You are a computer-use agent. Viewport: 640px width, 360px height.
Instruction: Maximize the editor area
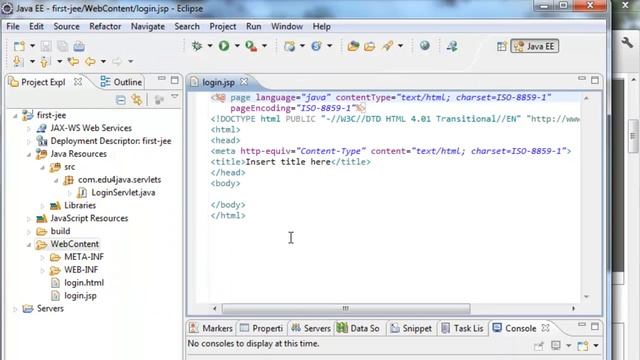tap(595, 80)
